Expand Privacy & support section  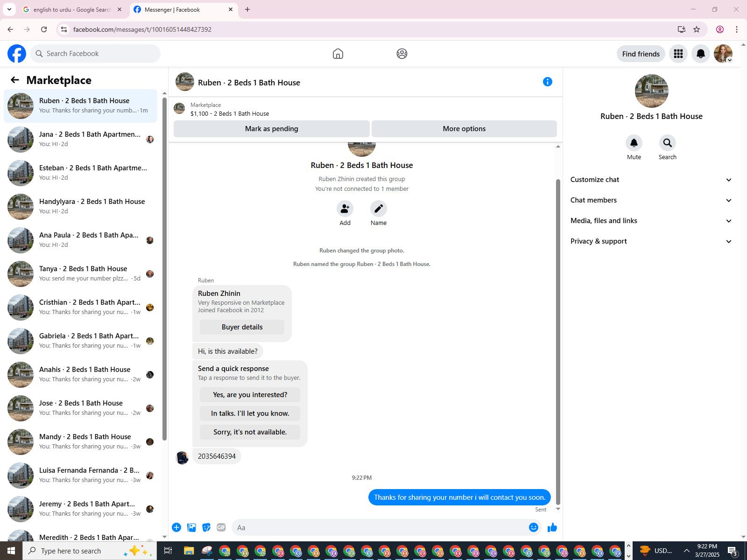coord(651,241)
